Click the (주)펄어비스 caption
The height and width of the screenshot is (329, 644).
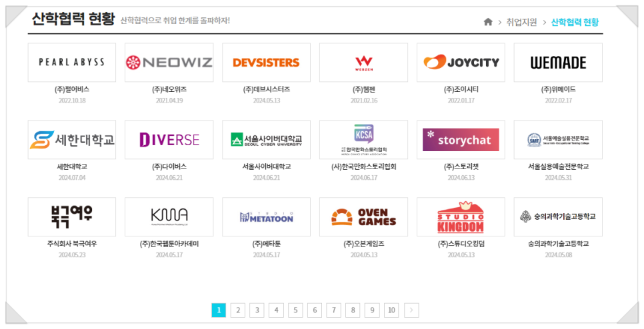[72, 89]
